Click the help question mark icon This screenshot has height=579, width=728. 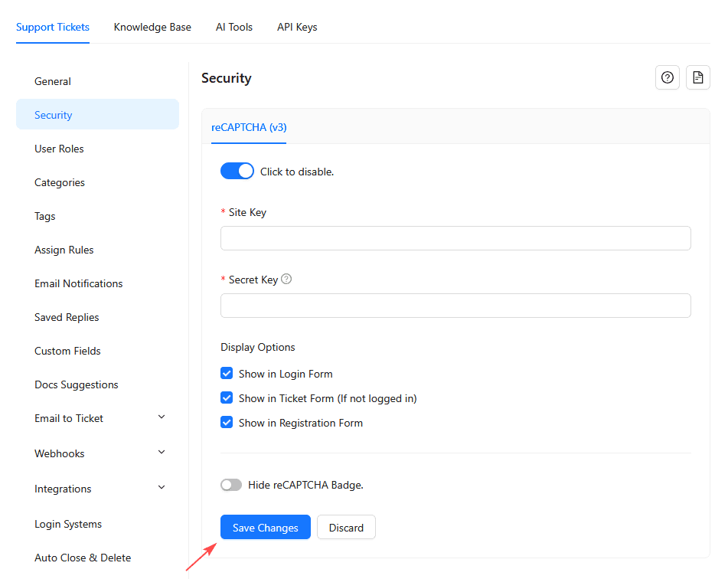(x=668, y=77)
